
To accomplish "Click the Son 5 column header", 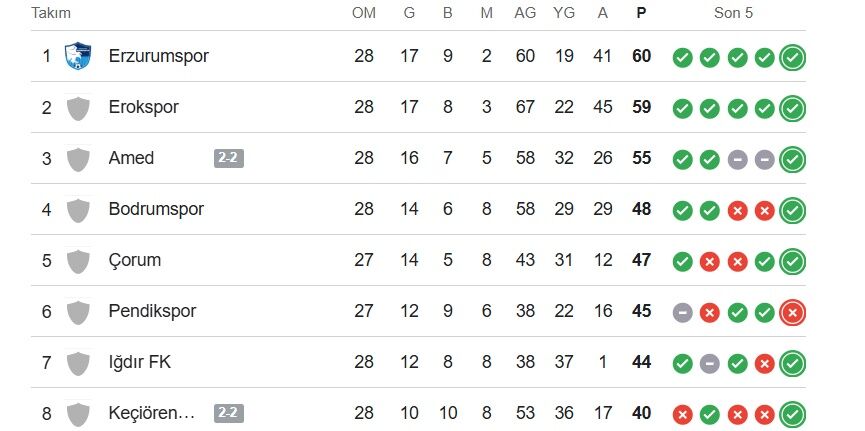I will [x=733, y=14].
